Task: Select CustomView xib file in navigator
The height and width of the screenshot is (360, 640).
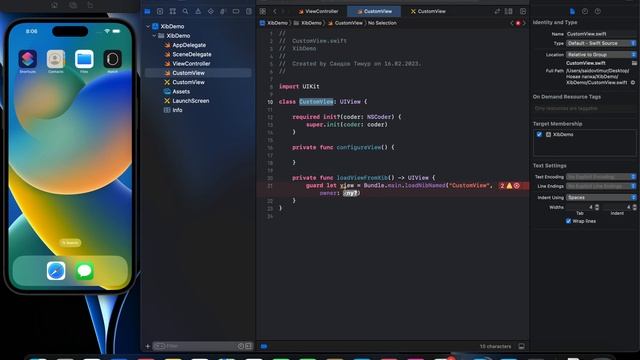Action: (188, 82)
